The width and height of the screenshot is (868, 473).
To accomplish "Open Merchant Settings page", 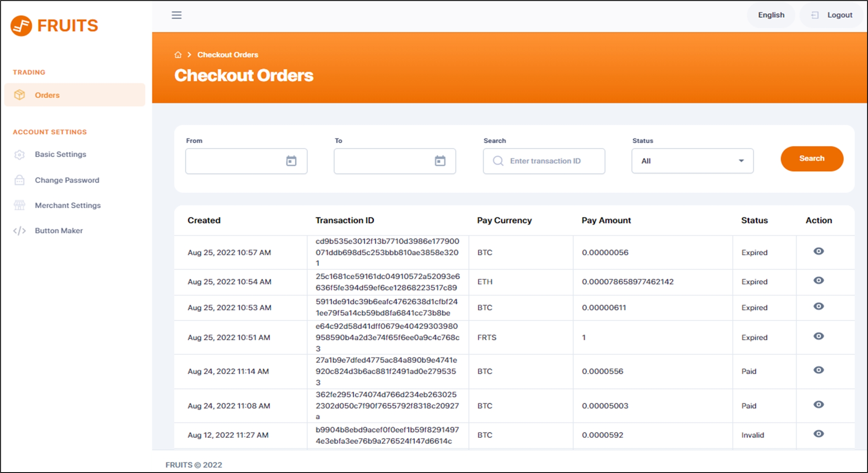I will 68,205.
